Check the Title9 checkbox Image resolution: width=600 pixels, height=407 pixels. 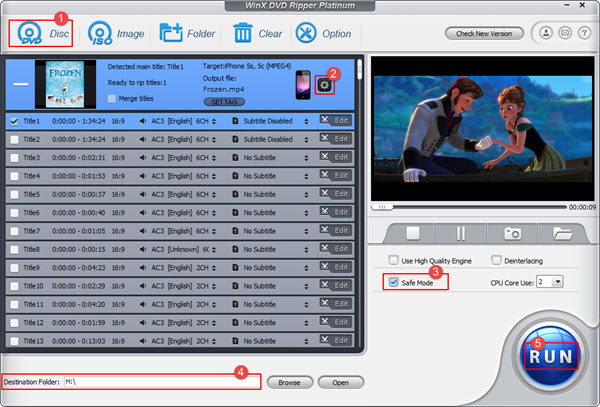pos(14,268)
